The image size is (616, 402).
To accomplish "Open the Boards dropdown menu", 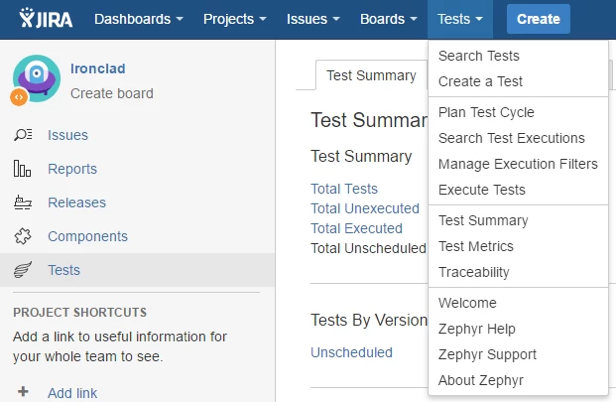I will click(x=388, y=19).
